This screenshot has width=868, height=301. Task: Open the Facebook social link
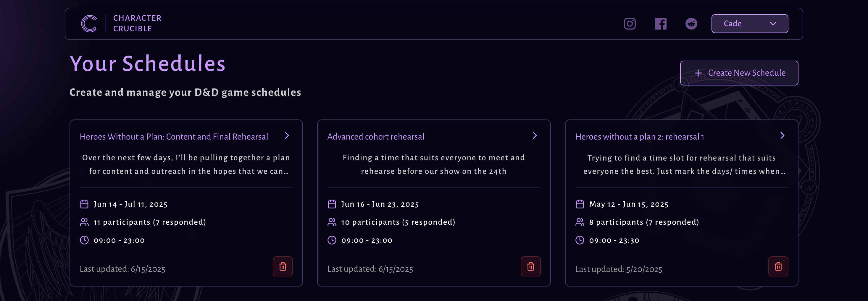click(660, 24)
